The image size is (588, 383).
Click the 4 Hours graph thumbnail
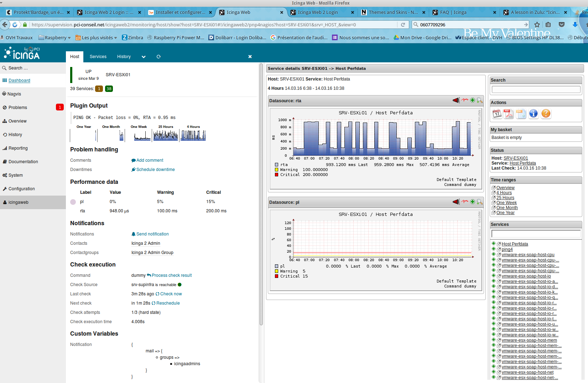point(193,135)
